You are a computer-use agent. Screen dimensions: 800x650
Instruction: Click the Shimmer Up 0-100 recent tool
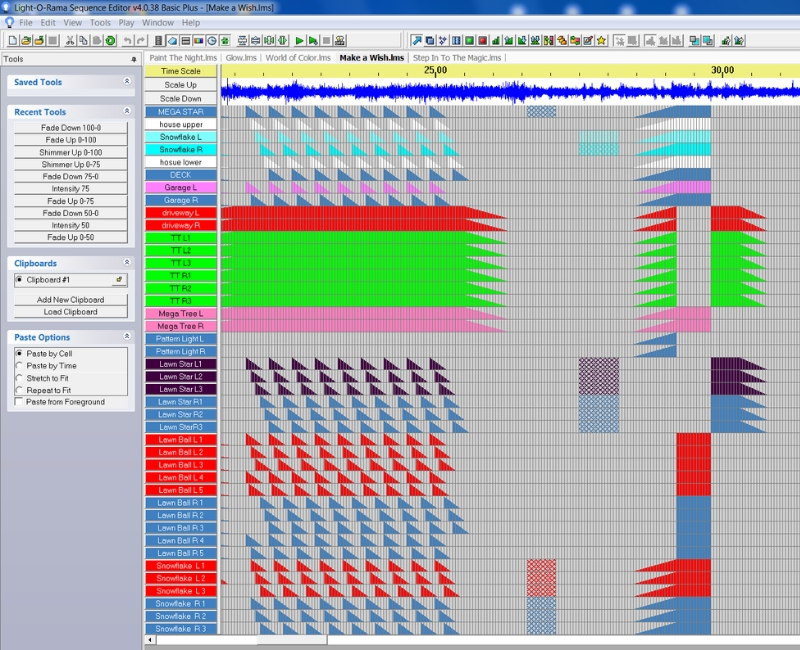pos(71,152)
